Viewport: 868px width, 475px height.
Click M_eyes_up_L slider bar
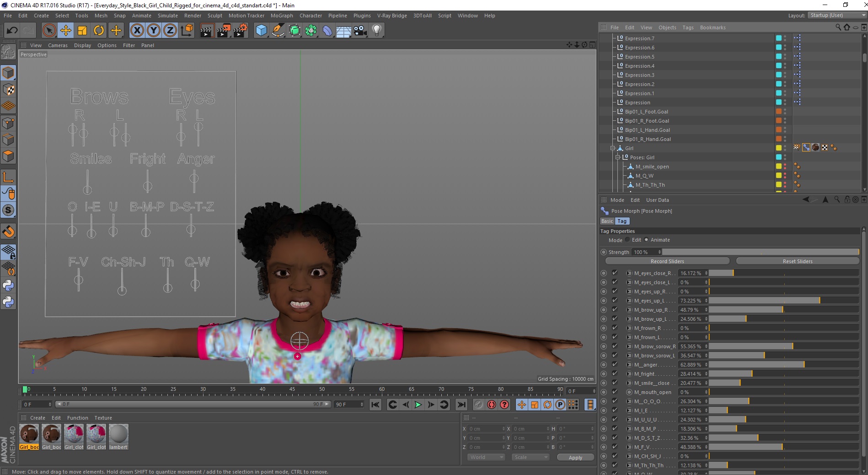784,301
